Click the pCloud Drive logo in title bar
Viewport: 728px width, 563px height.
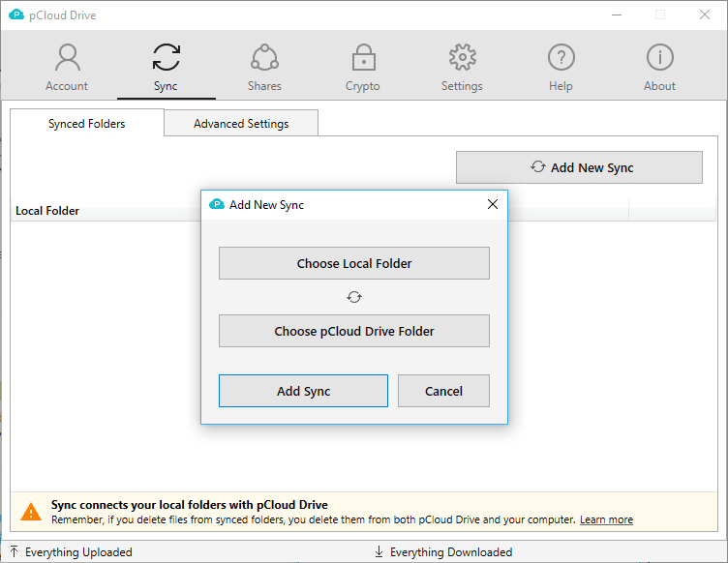point(16,15)
